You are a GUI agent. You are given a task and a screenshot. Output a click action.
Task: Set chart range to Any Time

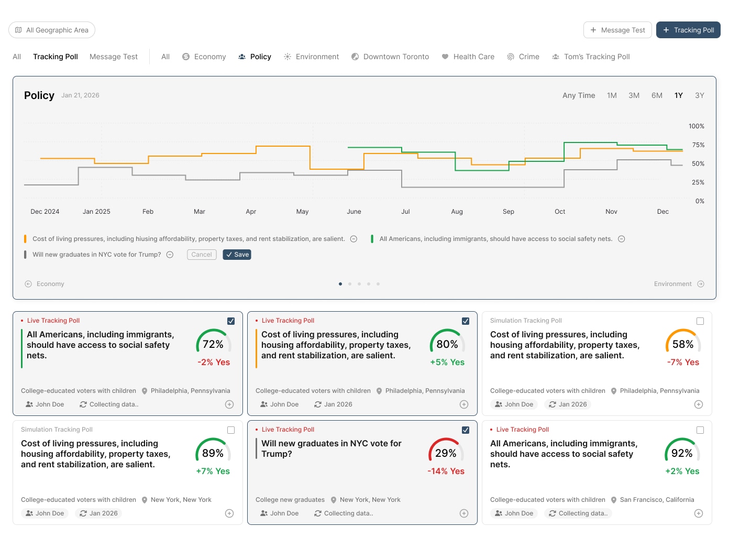pyautogui.click(x=579, y=95)
